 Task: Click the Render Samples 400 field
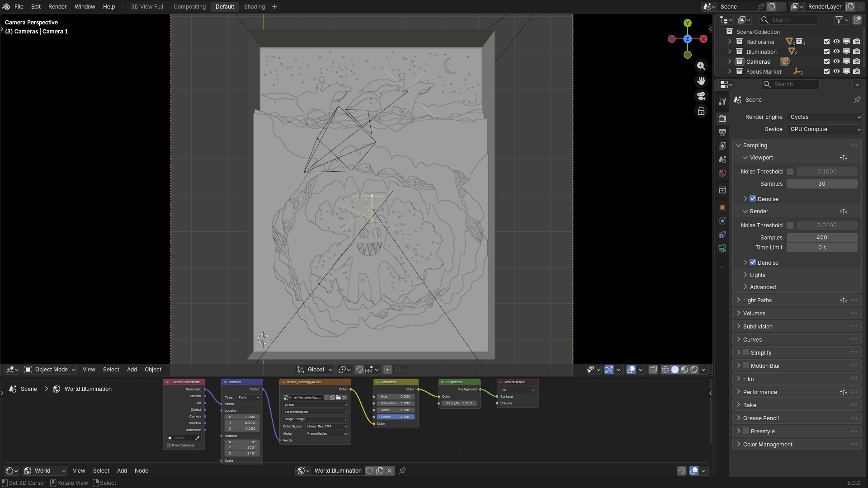821,238
